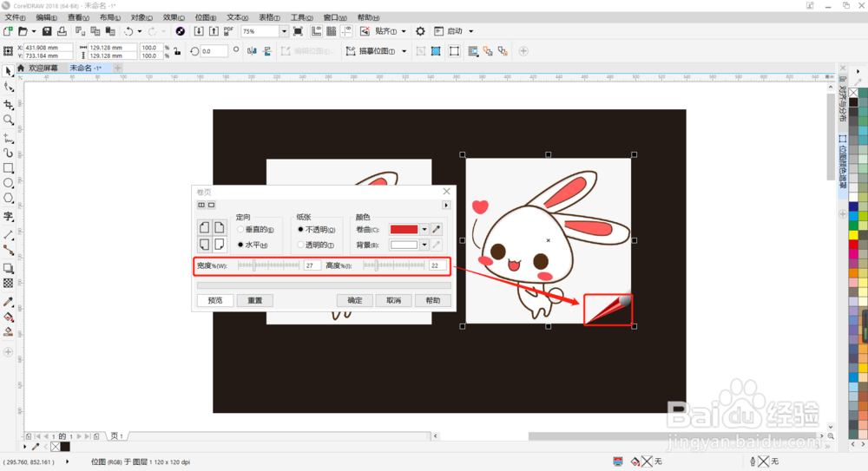Click the Publish to PDF icon

(228, 31)
